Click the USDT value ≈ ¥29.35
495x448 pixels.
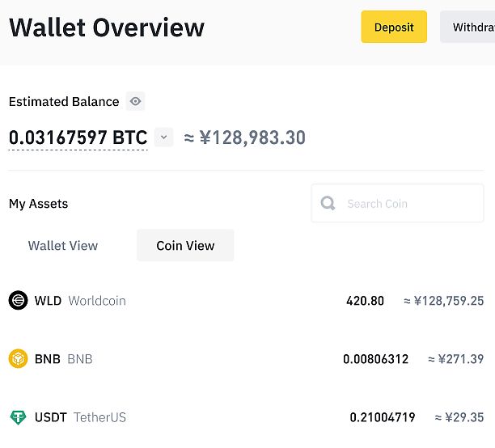459,417
